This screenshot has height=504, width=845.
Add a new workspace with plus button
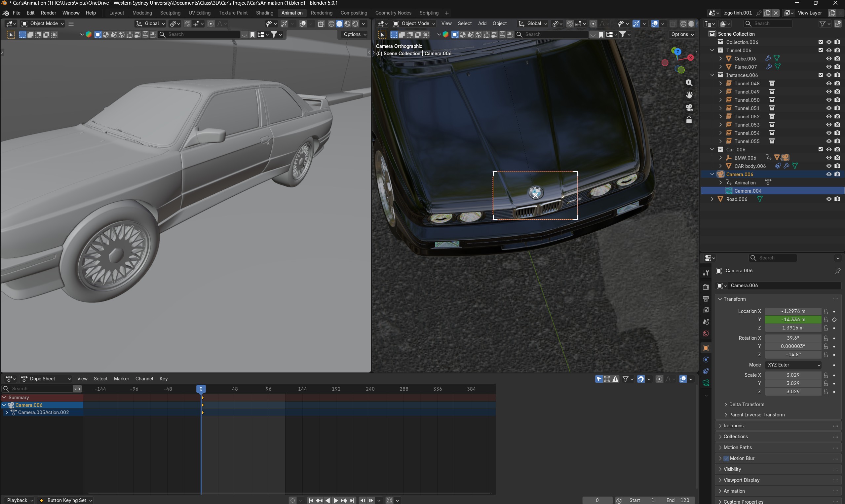447,13
